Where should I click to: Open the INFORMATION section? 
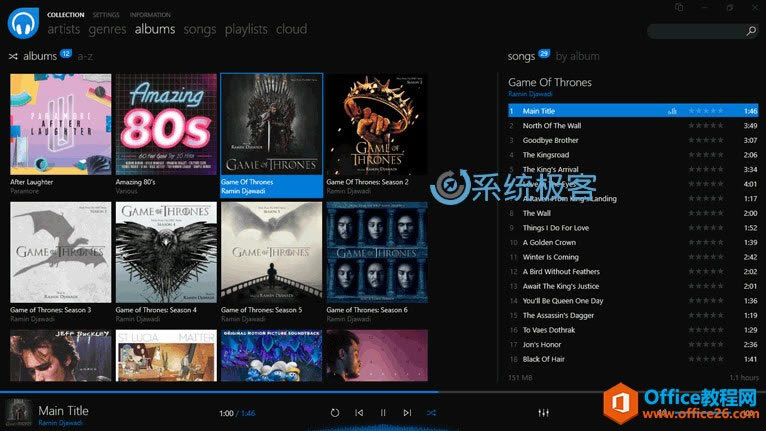pos(150,15)
